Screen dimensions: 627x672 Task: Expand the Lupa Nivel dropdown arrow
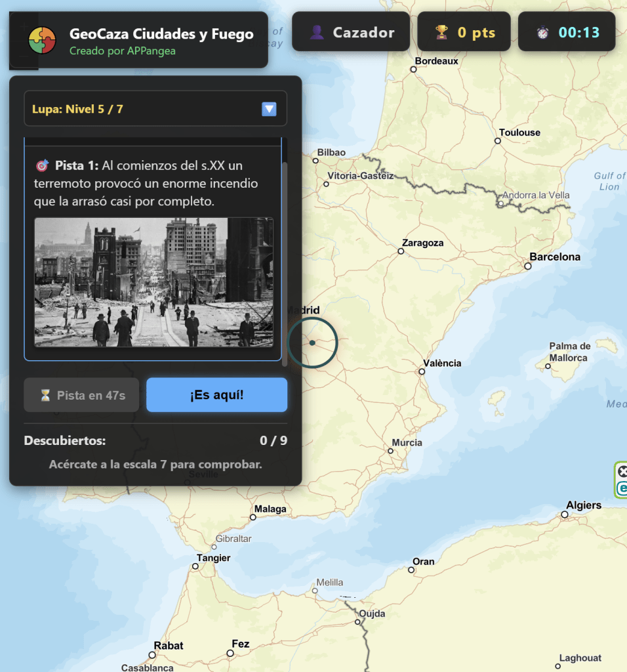(x=269, y=109)
